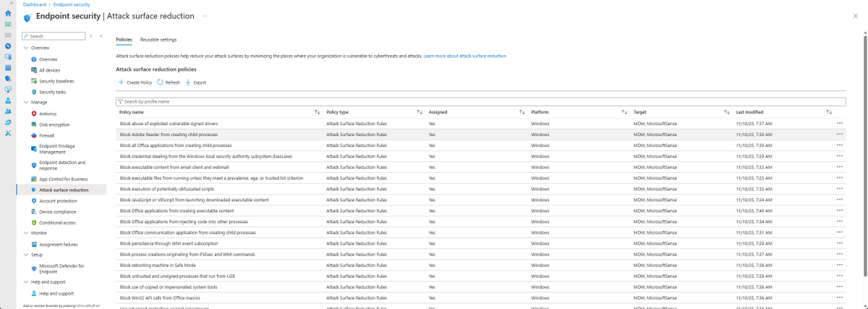
Task: Open ellipsis menu for Block credential stealing row
Action: tap(839, 156)
